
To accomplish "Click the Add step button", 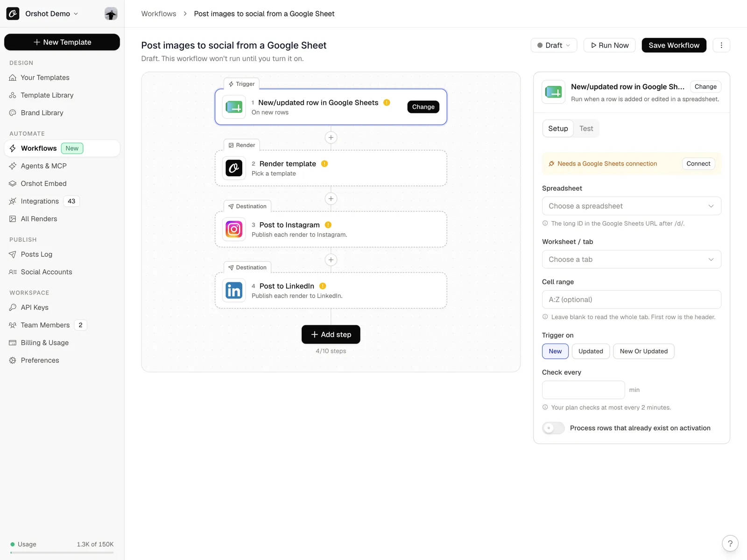I will [331, 335].
